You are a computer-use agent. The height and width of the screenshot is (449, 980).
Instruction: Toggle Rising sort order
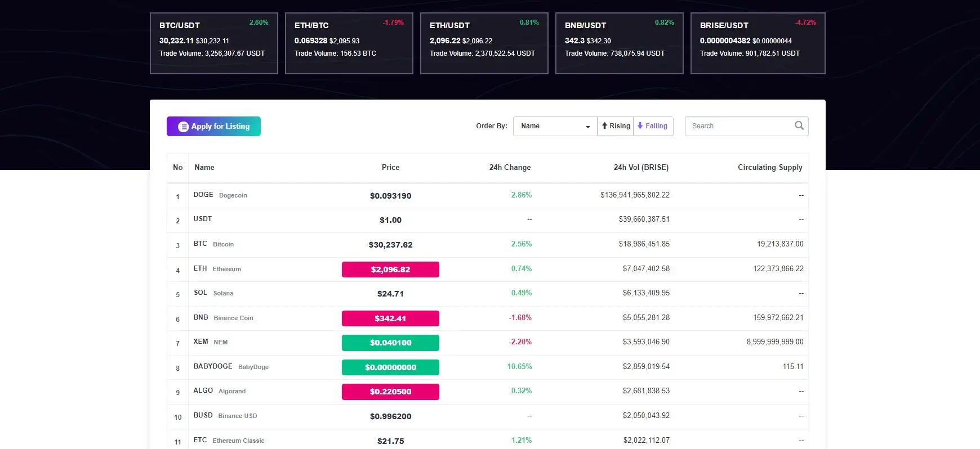point(616,126)
